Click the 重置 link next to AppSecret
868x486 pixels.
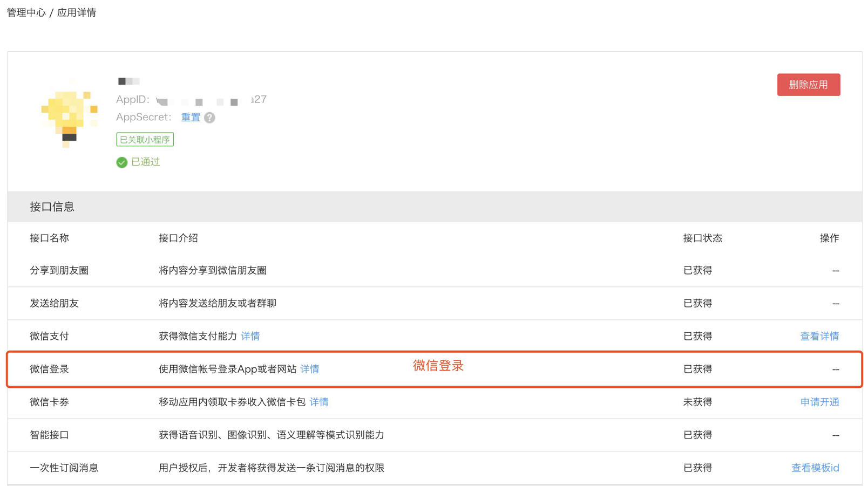pos(191,118)
